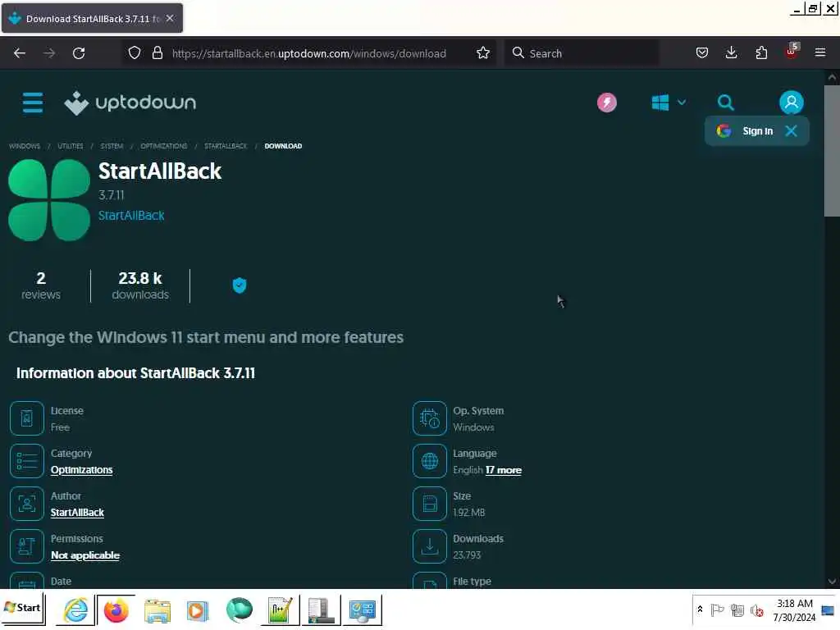Go back with the browser back arrow
The height and width of the screenshot is (630, 840).
20,53
